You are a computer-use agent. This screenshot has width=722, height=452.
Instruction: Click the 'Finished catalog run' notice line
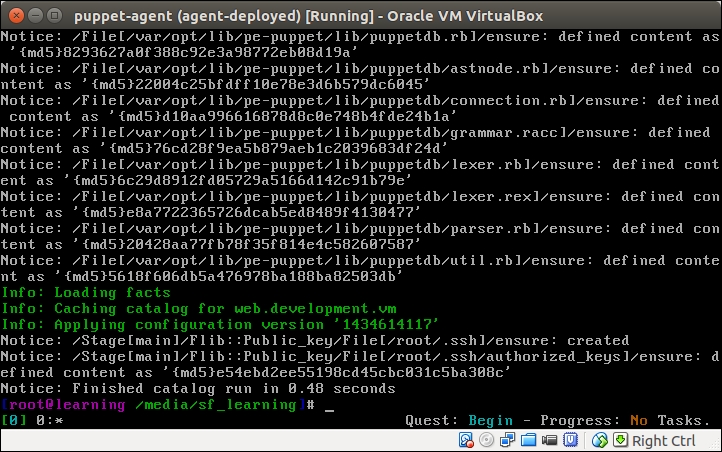click(x=198, y=388)
